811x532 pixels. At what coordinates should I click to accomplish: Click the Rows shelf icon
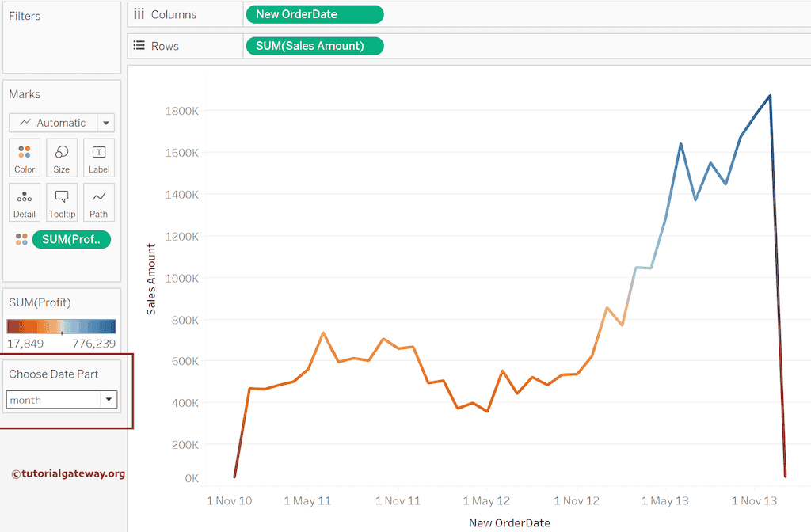139,46
